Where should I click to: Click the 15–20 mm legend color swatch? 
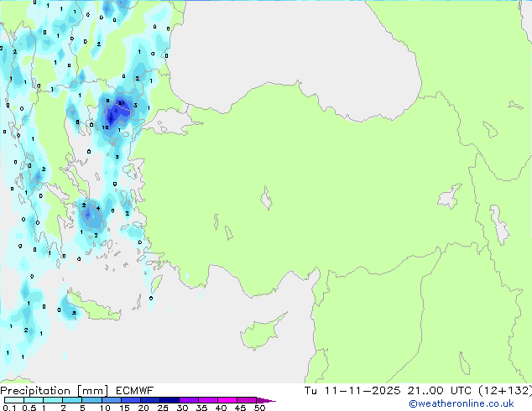131,400
